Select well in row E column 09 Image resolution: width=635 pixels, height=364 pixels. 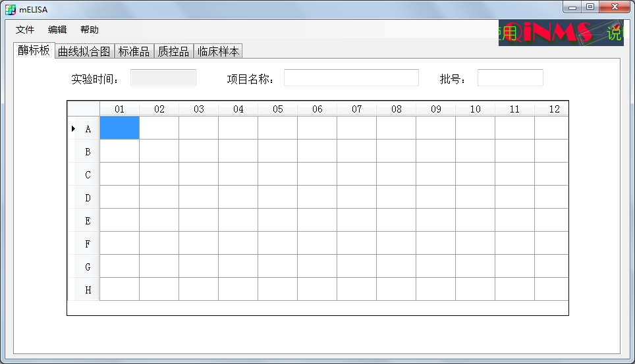tap(436, 221)
